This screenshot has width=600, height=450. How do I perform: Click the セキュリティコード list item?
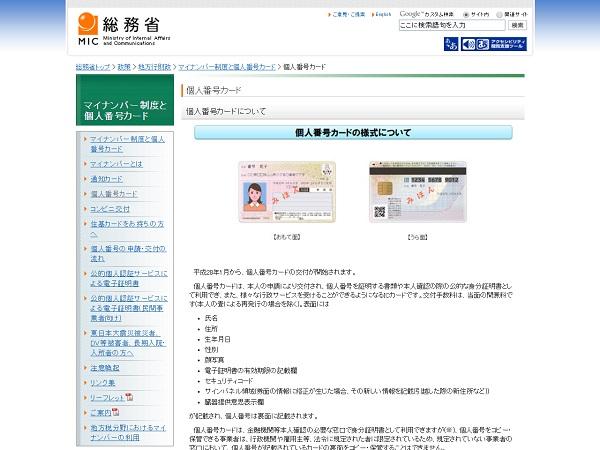(229, 381)
